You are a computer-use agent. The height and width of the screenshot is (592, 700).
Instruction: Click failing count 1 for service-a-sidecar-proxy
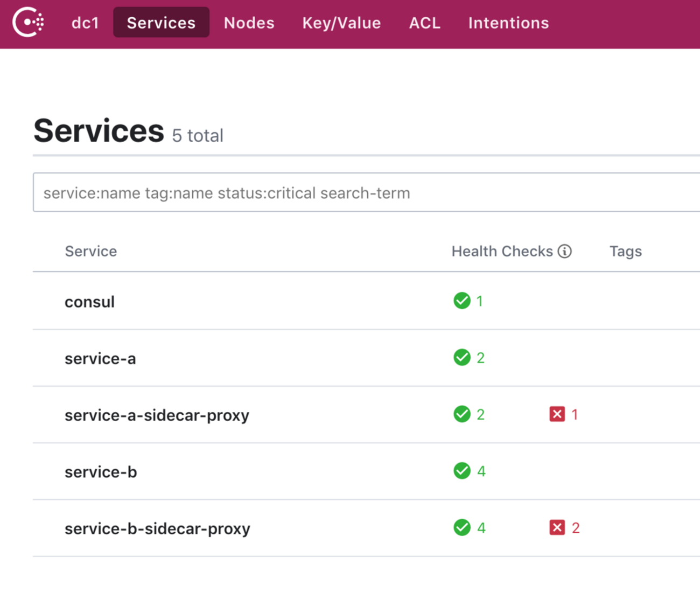click(575, 414)
